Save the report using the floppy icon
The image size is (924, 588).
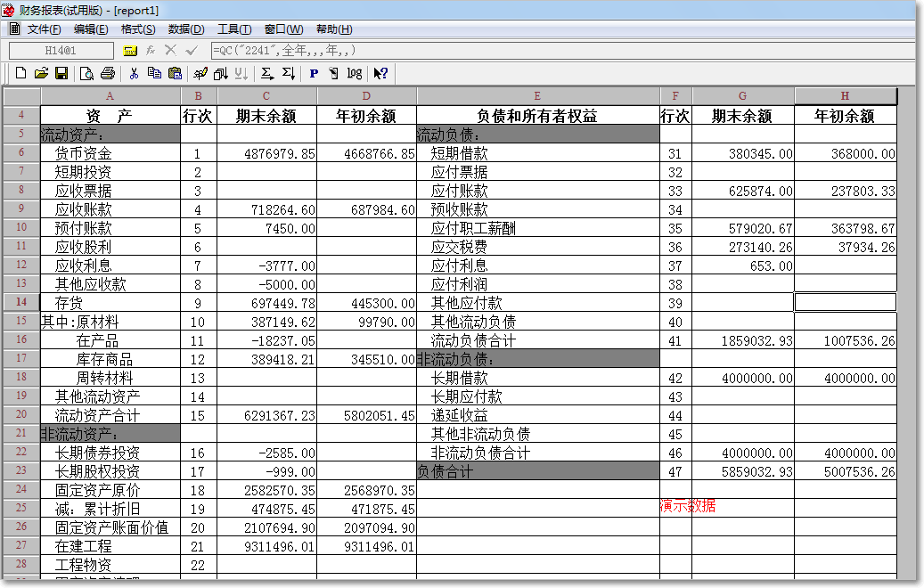pyautogui.click(x=61, y=73)
